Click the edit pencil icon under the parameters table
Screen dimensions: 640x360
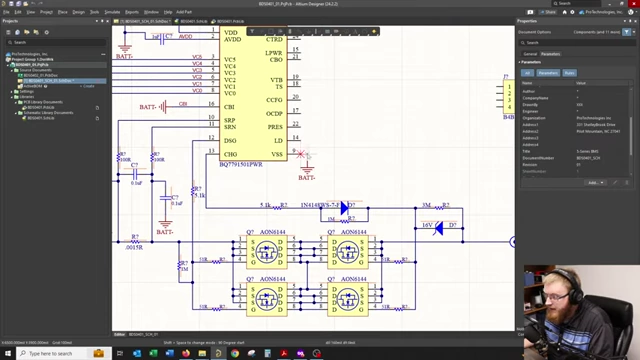[x=615, y=182]
